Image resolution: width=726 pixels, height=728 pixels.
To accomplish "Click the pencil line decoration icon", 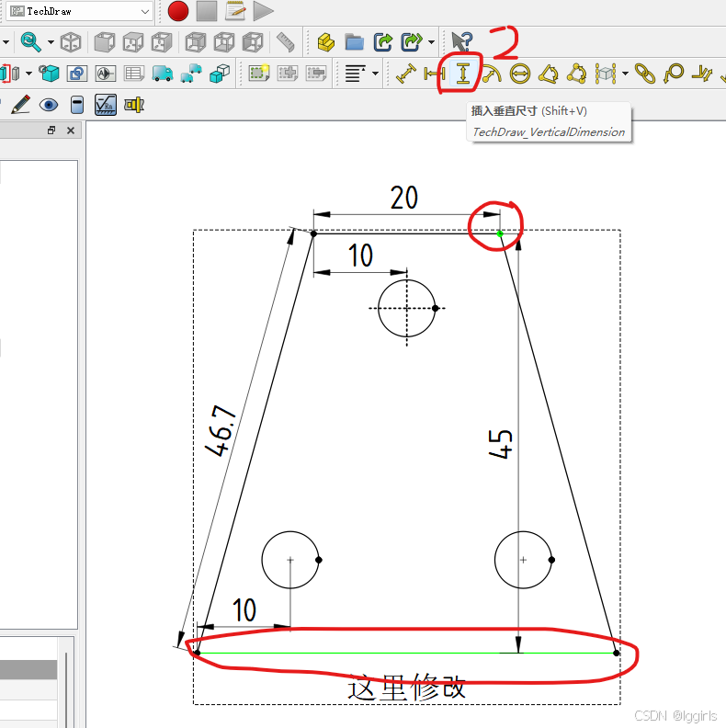I will (x=20, y=105).
